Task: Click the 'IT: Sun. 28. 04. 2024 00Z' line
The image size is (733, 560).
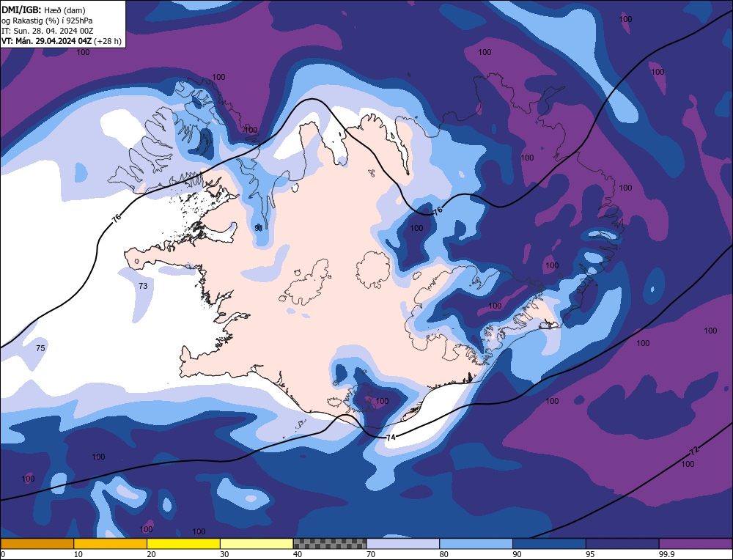Action: (47, 31)
